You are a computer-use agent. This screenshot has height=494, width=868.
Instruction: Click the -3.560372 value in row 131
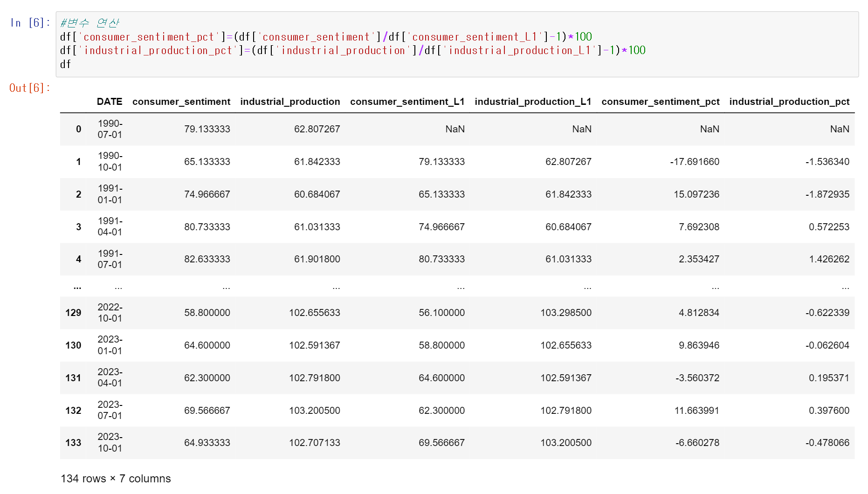pyautogui.click(x=697, y=378)
